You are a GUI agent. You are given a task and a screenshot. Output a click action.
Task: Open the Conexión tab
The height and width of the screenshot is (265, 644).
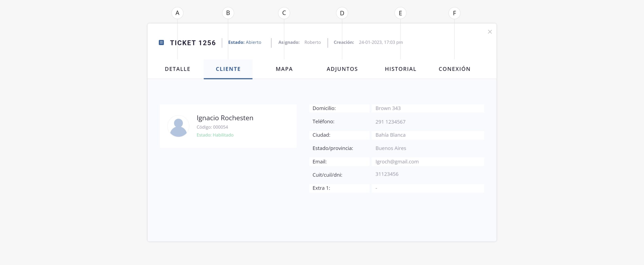click(x=454, y=69)
